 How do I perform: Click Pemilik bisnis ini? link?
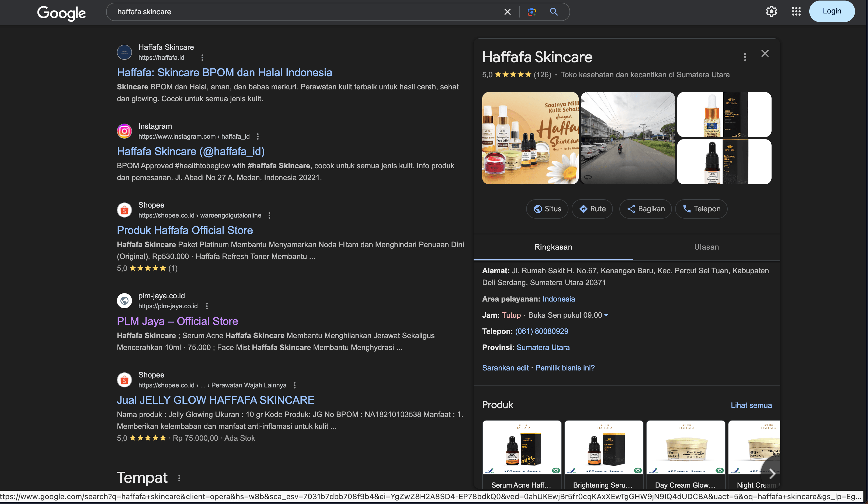click(x=565, y=368)
